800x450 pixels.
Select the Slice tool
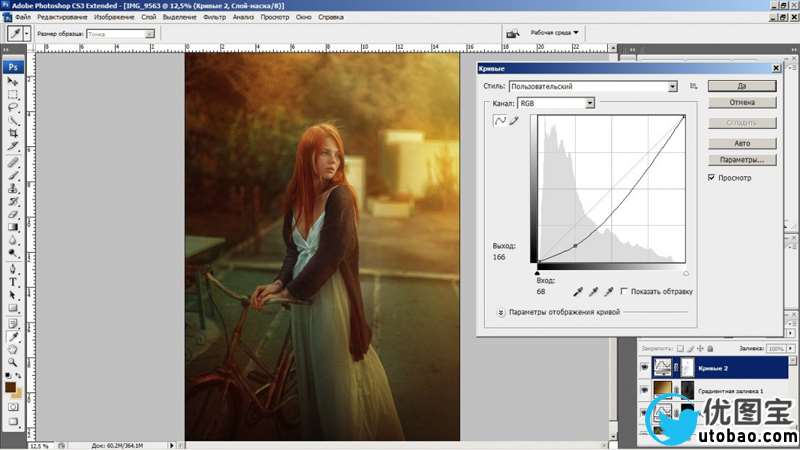coord(13,147)
